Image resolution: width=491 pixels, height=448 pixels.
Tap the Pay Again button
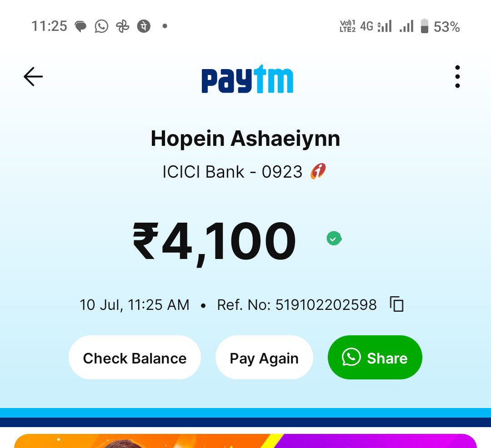[x=264, y=358]
